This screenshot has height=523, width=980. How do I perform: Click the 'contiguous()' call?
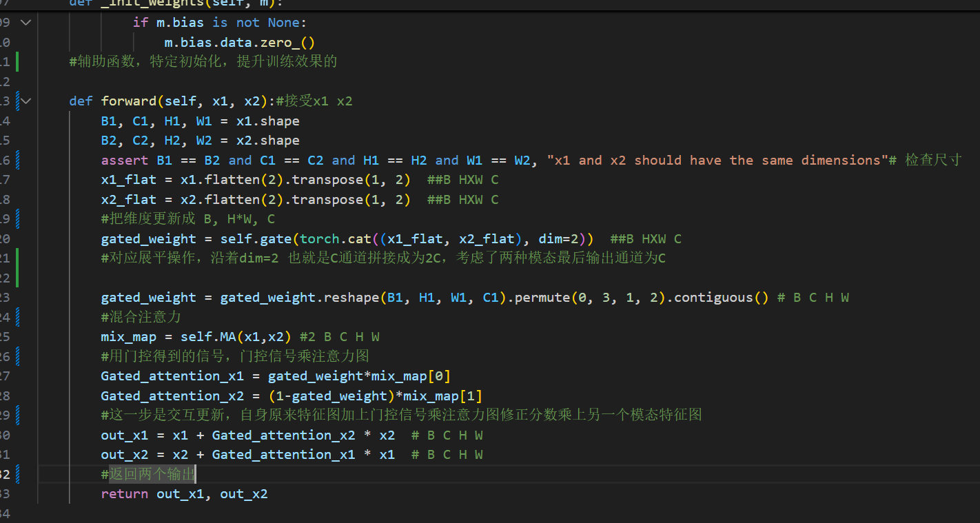coord(722,298)
